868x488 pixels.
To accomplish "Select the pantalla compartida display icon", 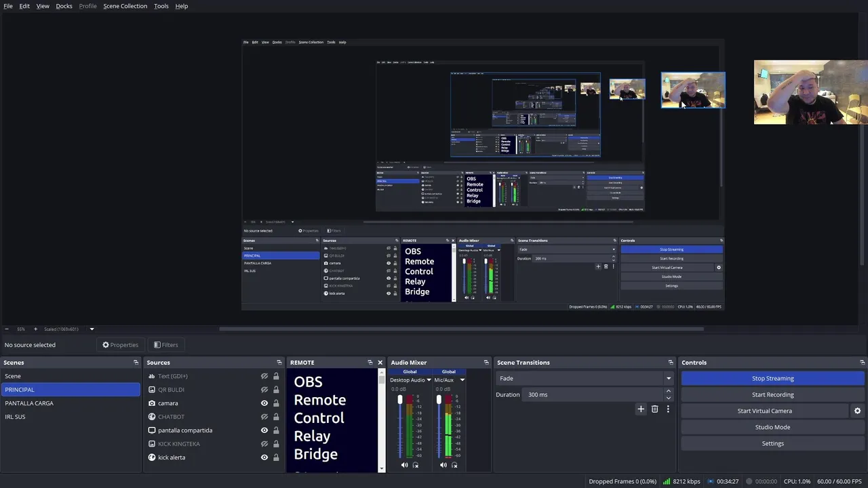I will point(152,430).
